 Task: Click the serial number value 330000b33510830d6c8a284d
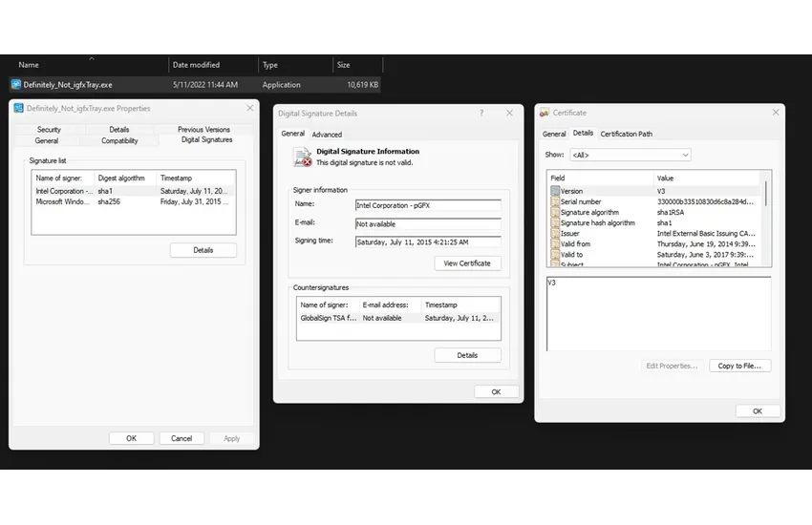point(705,201)
